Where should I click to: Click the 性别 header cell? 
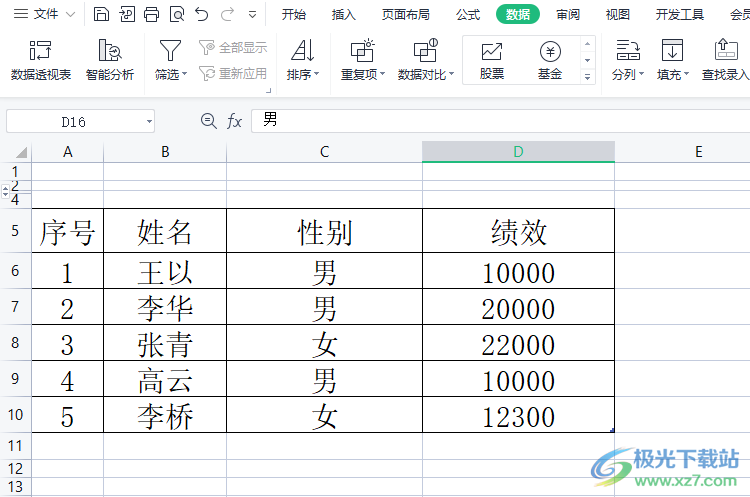tap(324, 231)
